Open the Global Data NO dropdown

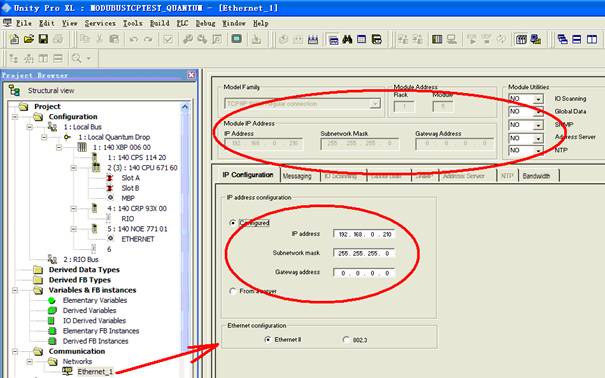(x=538, y=112)
